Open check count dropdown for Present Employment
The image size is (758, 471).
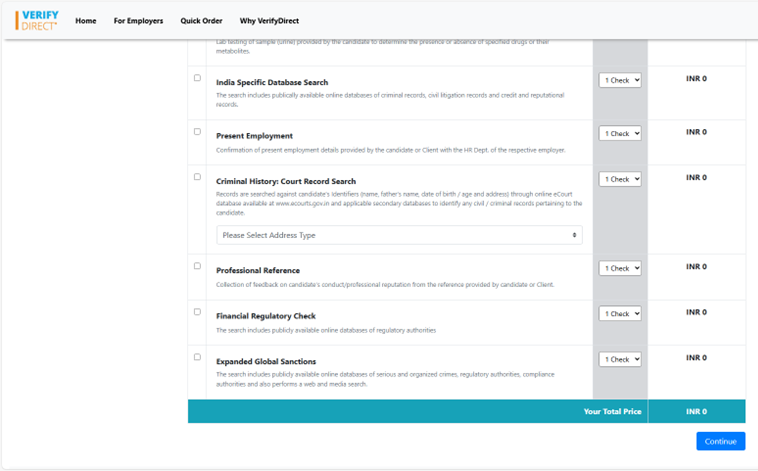click(x=620, y=134)
